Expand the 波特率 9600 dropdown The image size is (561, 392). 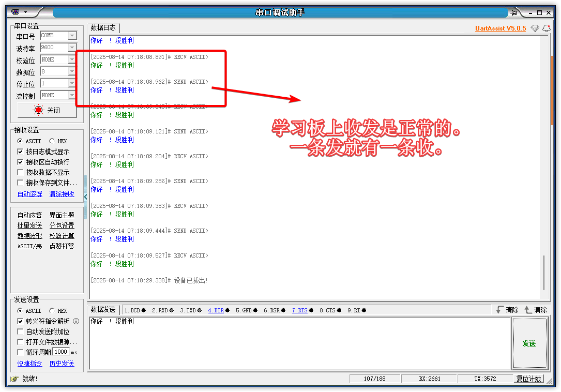coord(72,47)
